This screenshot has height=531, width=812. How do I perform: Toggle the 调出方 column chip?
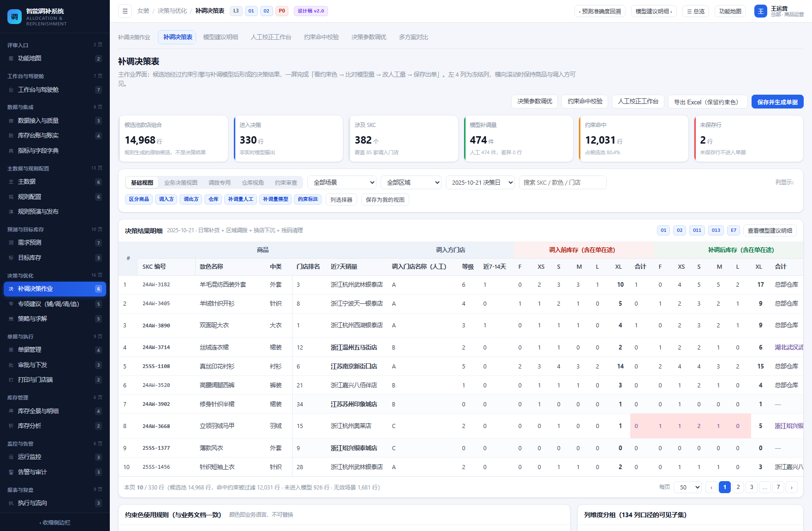tap(191, 199)
